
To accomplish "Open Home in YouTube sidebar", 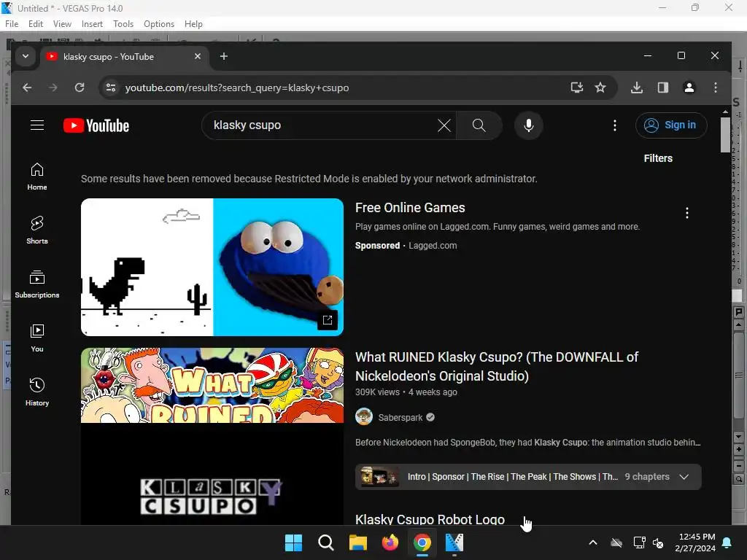I will 37,176.
